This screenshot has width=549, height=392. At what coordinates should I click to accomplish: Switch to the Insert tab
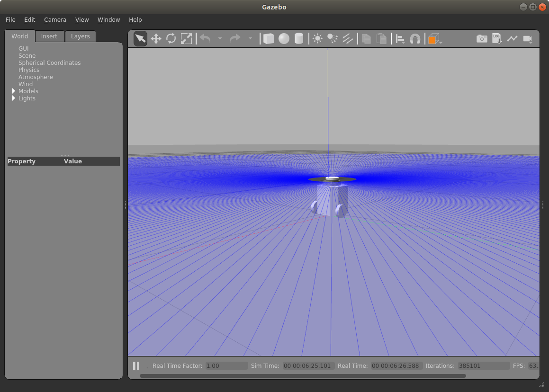[49, 36]
